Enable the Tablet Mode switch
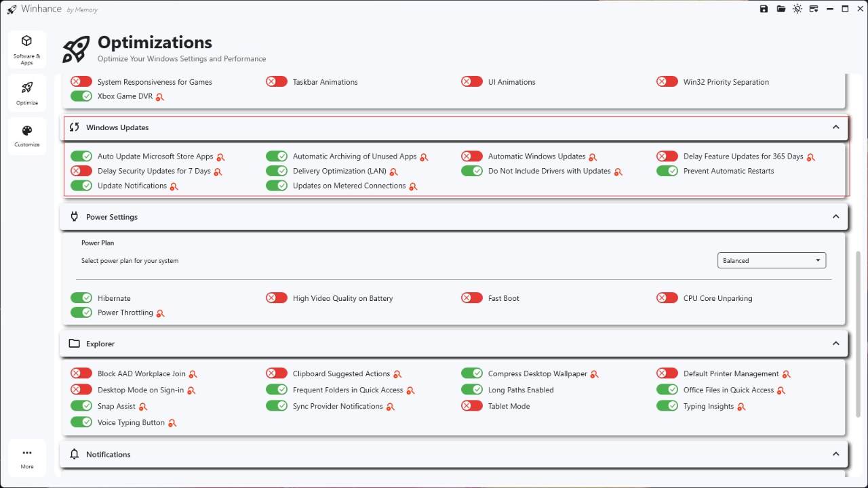 (x=472, y=406)
